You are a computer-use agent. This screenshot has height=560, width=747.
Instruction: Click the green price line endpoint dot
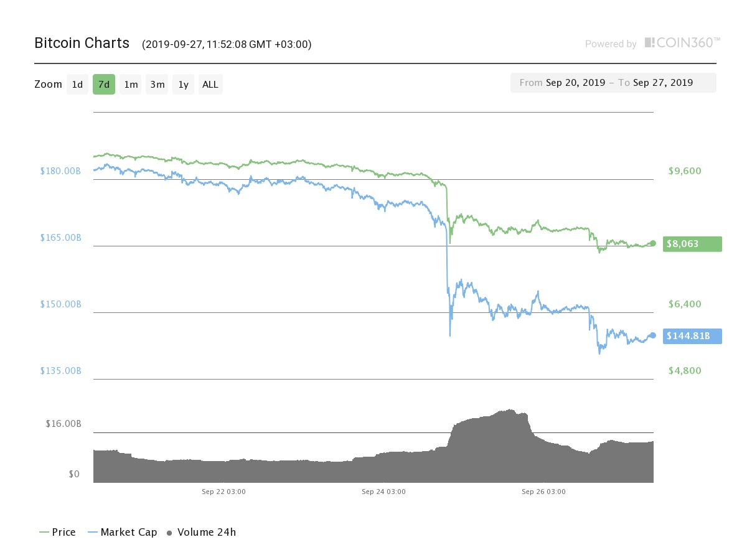coord(653,243)
